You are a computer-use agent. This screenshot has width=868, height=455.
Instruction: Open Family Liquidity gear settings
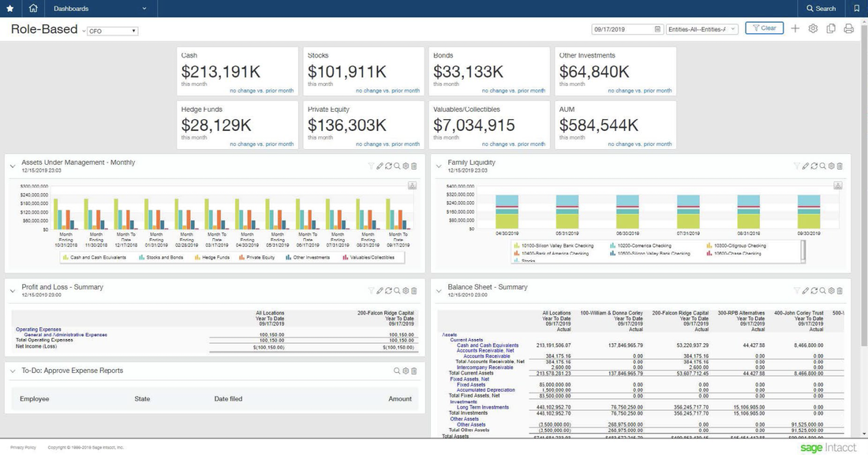point(831,166)
